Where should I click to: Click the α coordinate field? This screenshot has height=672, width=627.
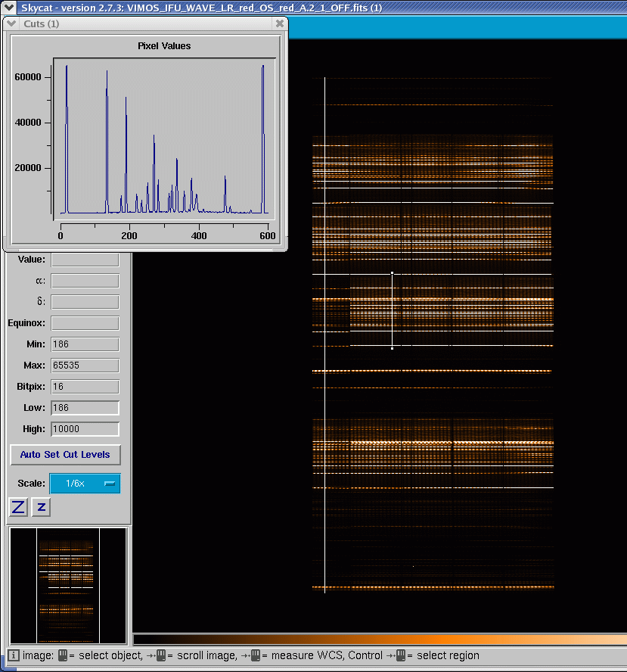(85, 281)
